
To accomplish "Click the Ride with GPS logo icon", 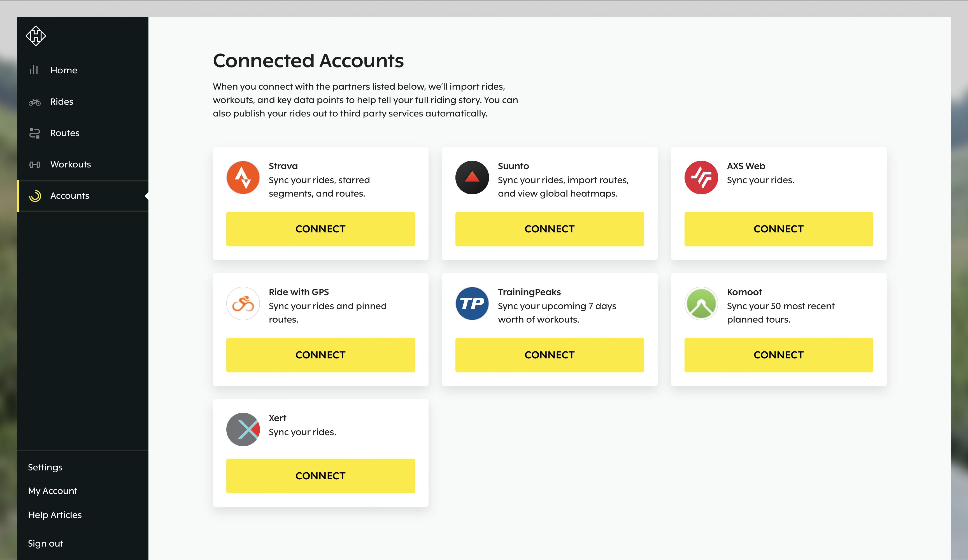I will [x=243, y=304].
